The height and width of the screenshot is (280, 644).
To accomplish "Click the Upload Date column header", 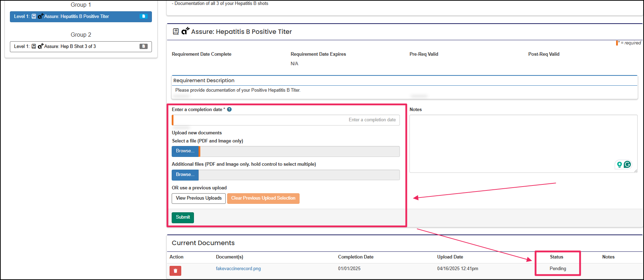I will click(x=450, y=257).
